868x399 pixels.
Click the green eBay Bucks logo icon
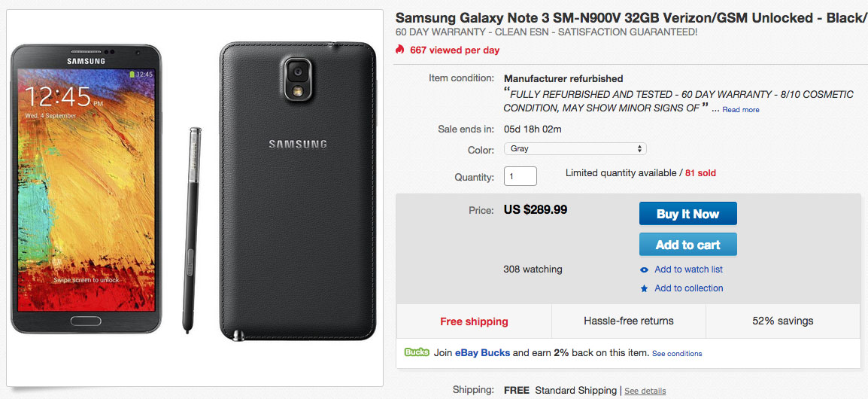pyautogui.click(x=416, y=352)
